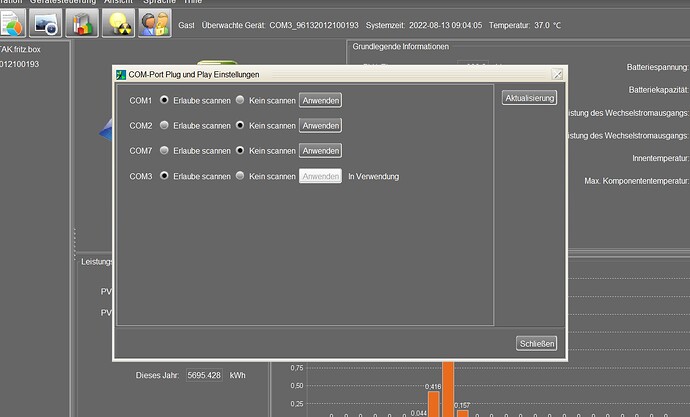Open the Gerätesteuerung menu
Image resolution: width=690 pixels, height=417 pixels.
[x=63, y=2]
